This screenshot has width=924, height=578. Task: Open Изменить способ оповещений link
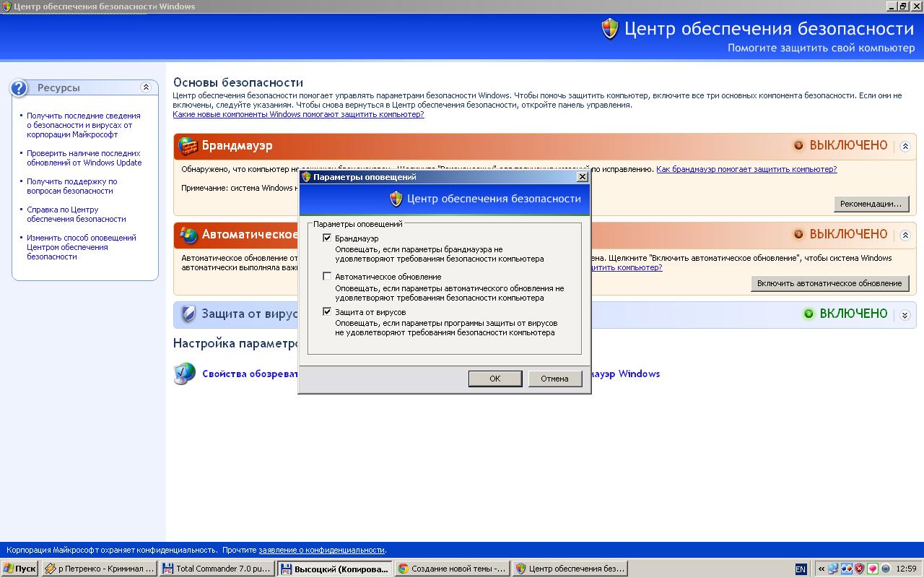tap(82, 247)
